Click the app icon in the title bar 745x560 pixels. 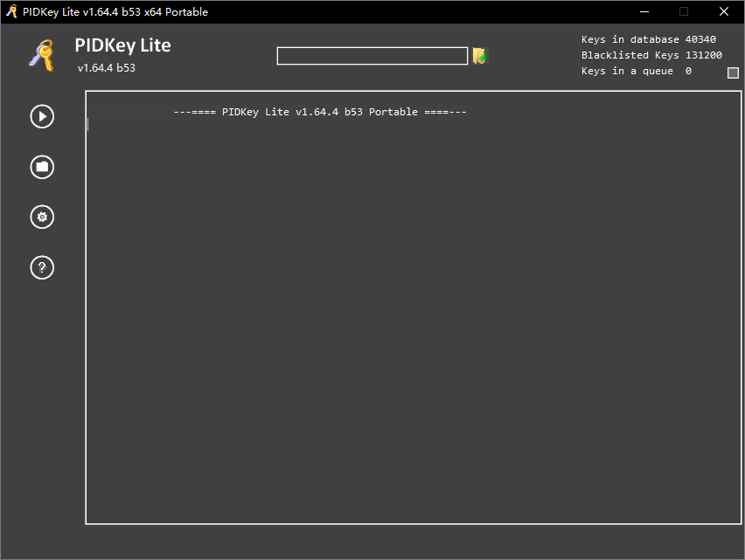[10, 11]
